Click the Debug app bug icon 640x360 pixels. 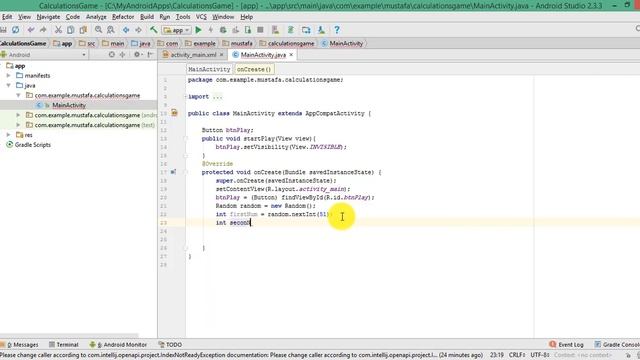click(223, 30)
